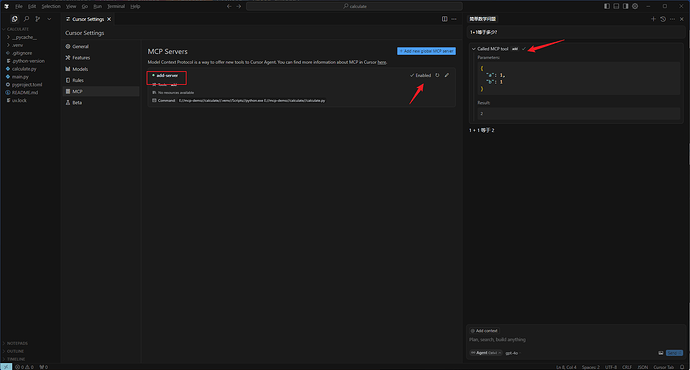Open the search view in sidebar
This screenshot has height=370, width=690.
click(26, 19)
